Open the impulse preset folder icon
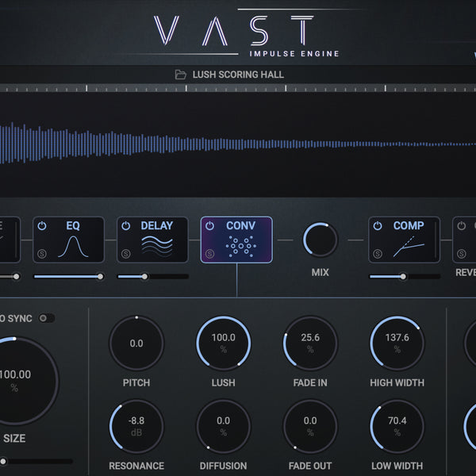Screen dimensions: 476x476 pyautogui.click(x=181, y=75)
